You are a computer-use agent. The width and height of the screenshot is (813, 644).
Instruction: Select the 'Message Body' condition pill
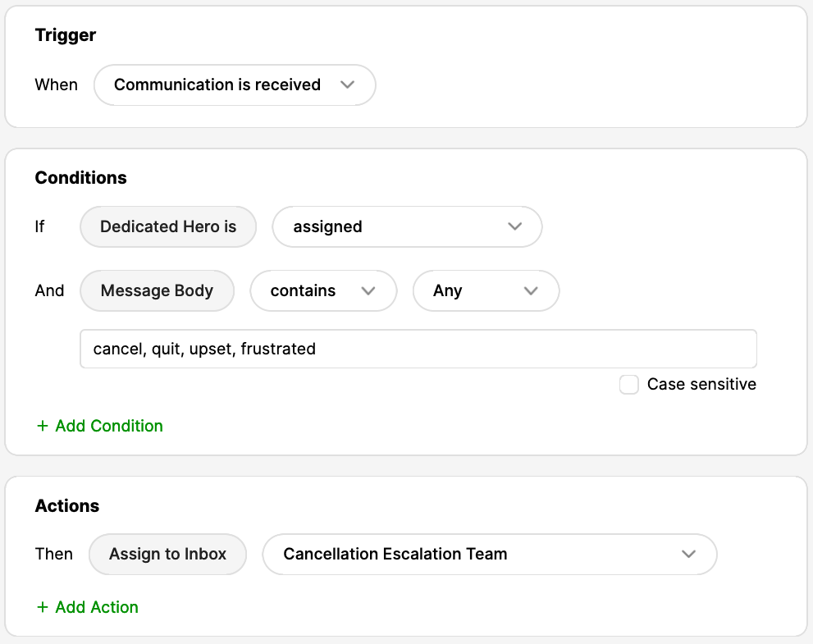coord(158,291)
